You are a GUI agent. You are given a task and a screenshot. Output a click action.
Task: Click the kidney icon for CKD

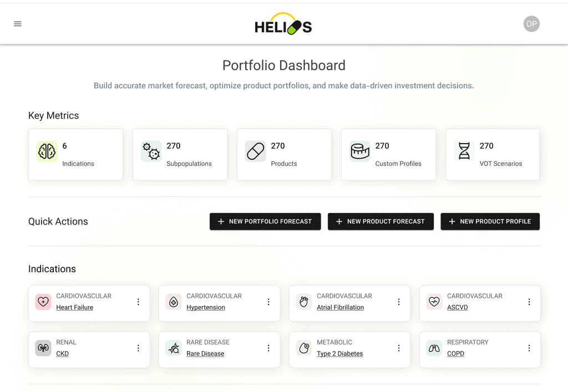43,348
